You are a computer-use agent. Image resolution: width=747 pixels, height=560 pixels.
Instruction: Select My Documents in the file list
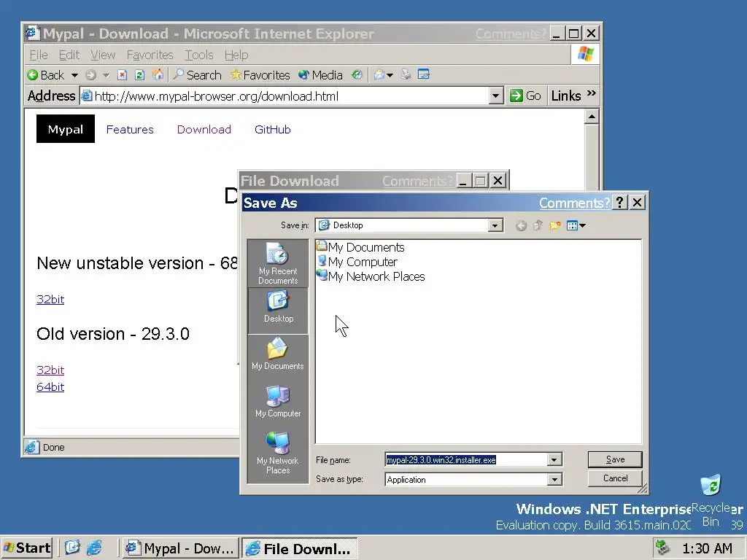point(360,247)
